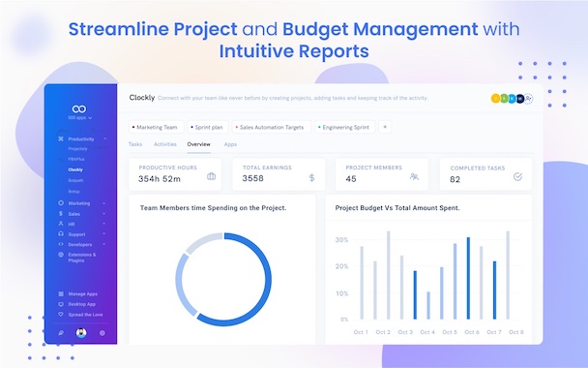Switch to the Overview tab
This screenshot has width=588, height=368.
click(x=199, y=144)
